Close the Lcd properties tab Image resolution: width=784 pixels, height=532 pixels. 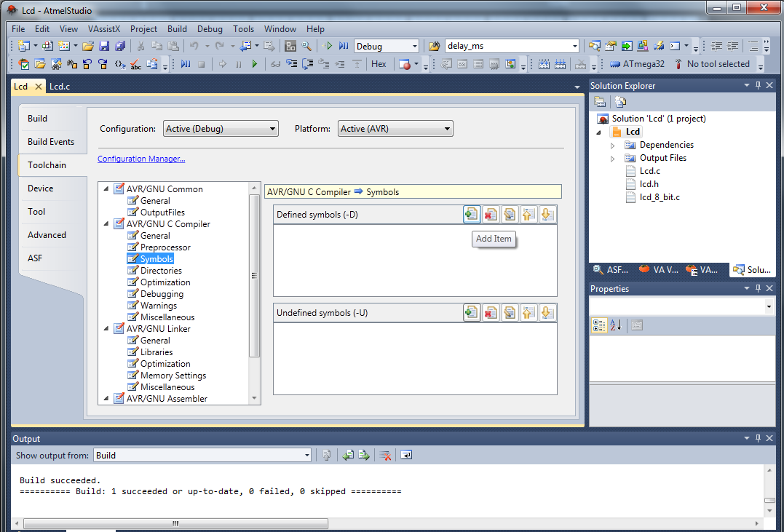(x=38, y=87)
